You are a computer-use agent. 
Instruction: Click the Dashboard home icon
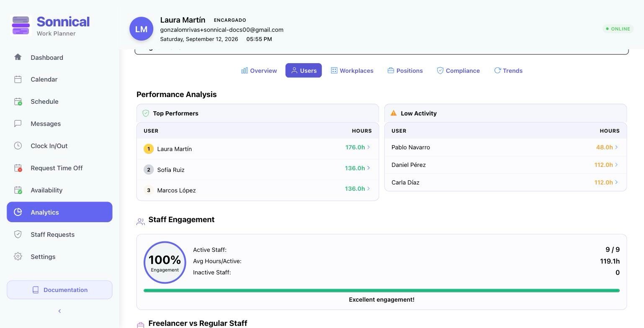(18, 57)
